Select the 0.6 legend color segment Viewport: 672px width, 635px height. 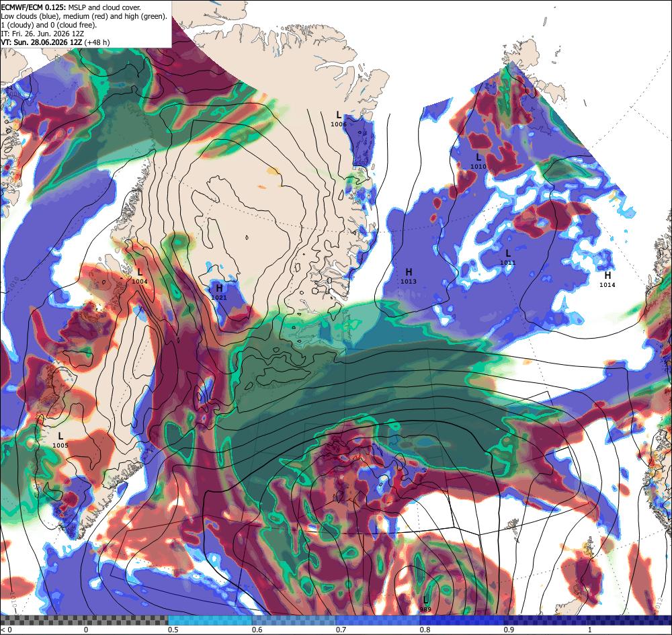coord(294,620)
